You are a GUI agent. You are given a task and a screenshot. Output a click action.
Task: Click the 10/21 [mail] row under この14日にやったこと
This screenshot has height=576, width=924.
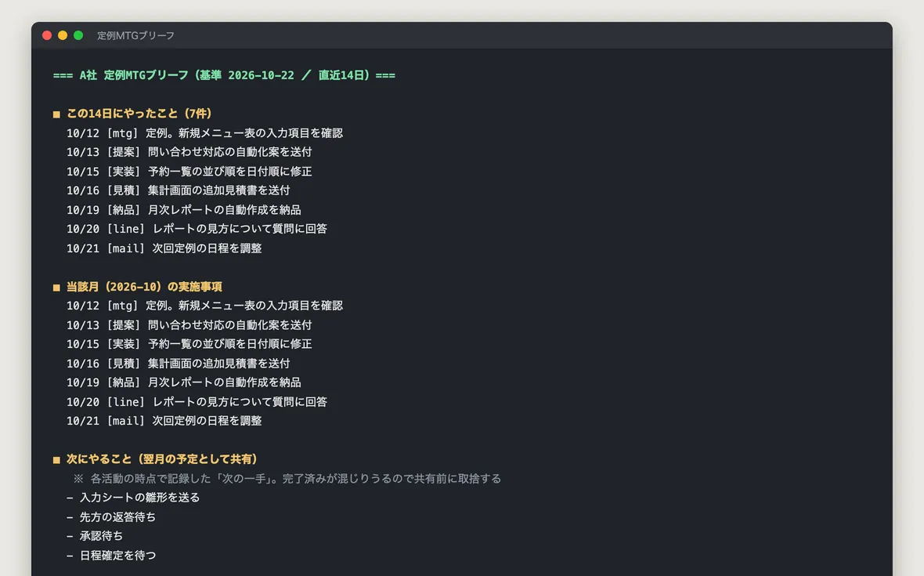coord(164,248)
